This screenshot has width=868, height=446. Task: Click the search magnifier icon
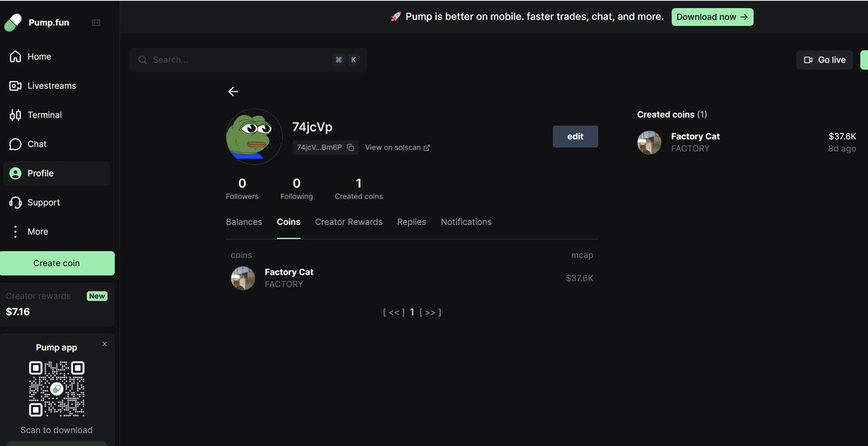(x=142, y=60)
